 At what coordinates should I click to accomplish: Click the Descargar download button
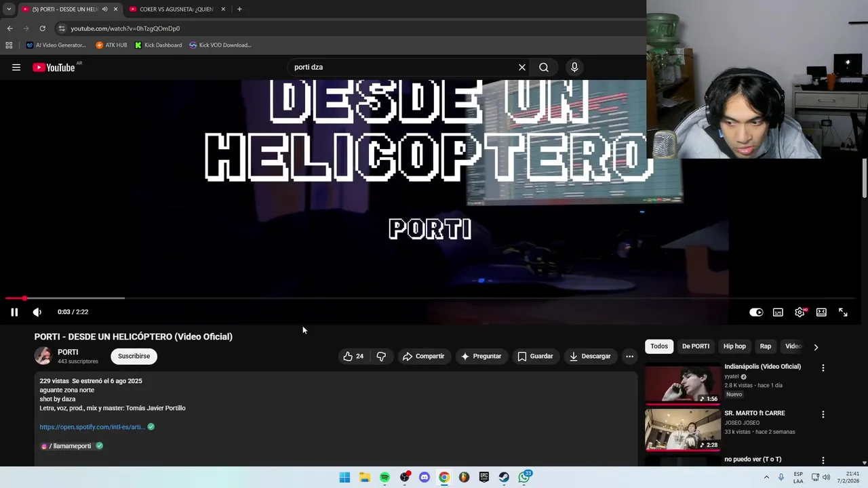(589, 356)
